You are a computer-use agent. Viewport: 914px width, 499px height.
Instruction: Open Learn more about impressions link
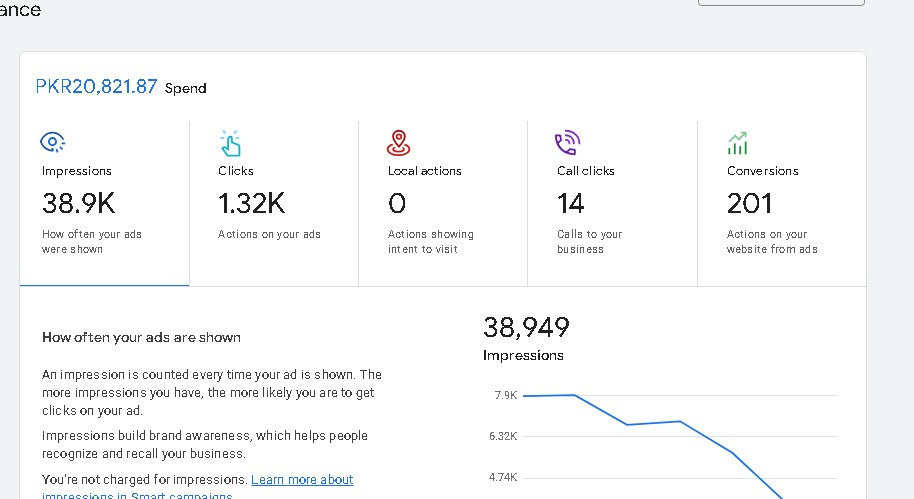pyautogui.click(x=302, y=480)
